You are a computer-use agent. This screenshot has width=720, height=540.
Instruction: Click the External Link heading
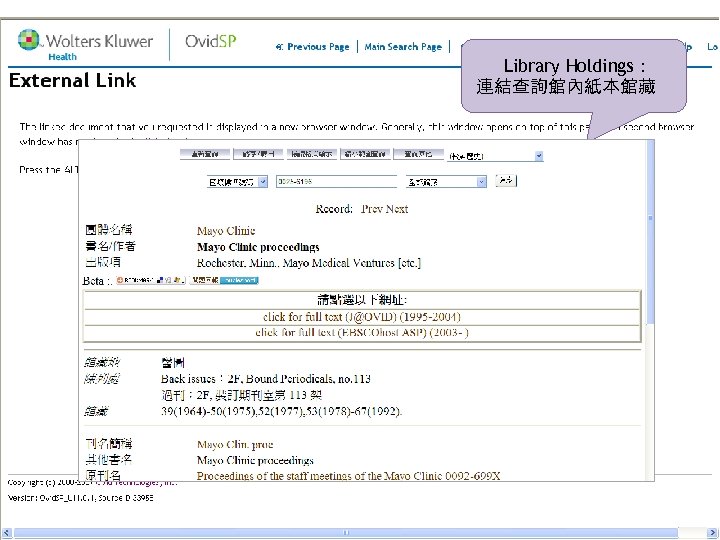(73, 81)
